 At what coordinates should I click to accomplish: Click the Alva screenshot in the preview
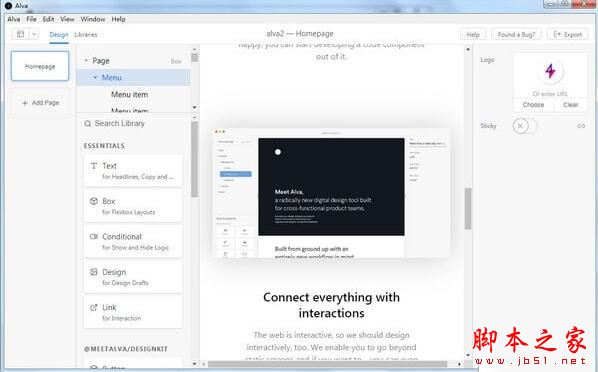331,193
